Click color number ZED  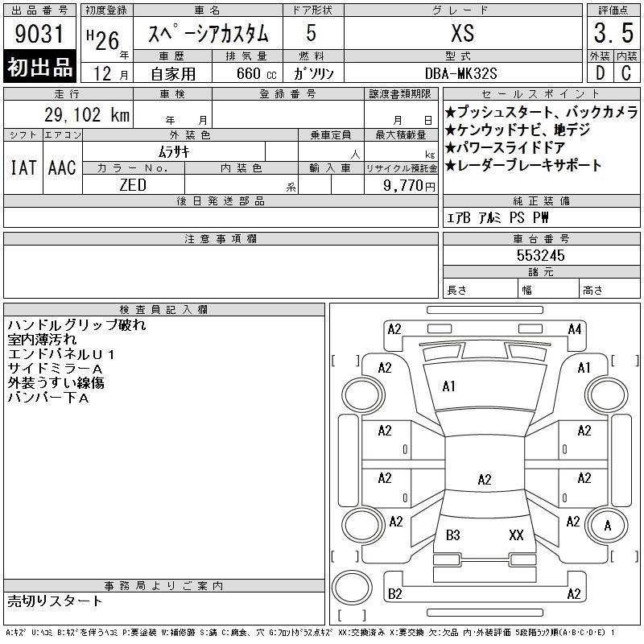(x=133, y=185)
